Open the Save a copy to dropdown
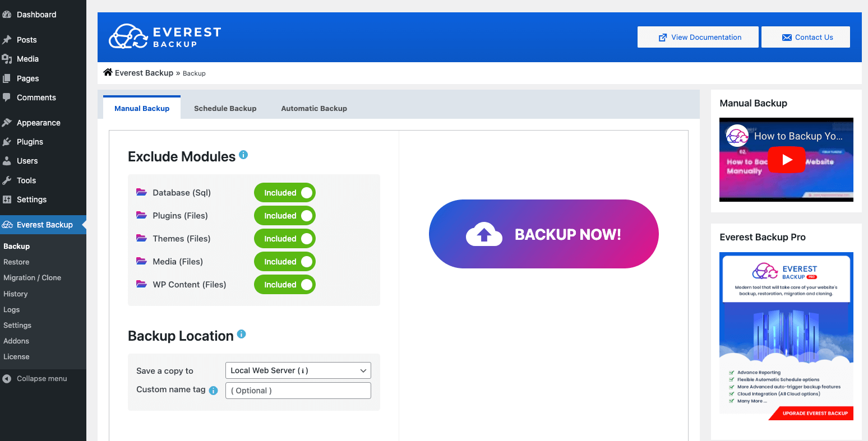This screenshot has width=868, height=441. (298, 370)
